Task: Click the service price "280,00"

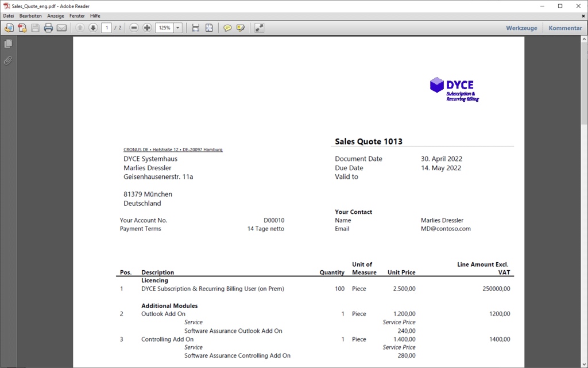Action: tap(407, 355)
